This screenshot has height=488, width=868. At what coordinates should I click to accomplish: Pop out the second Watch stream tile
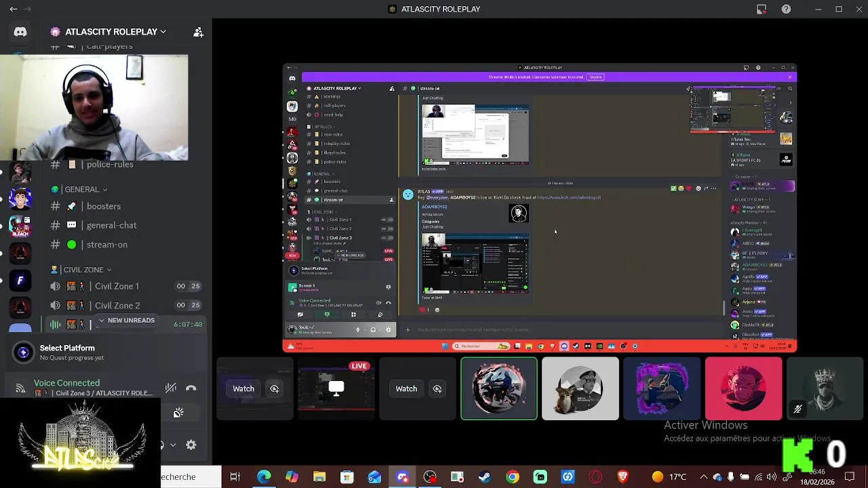pos(437,388)
